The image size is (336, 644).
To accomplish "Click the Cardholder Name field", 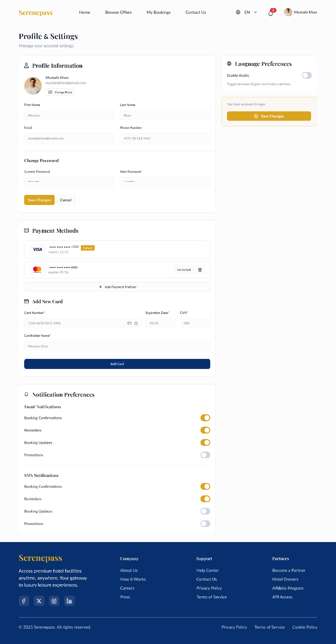I will point(117,346).
